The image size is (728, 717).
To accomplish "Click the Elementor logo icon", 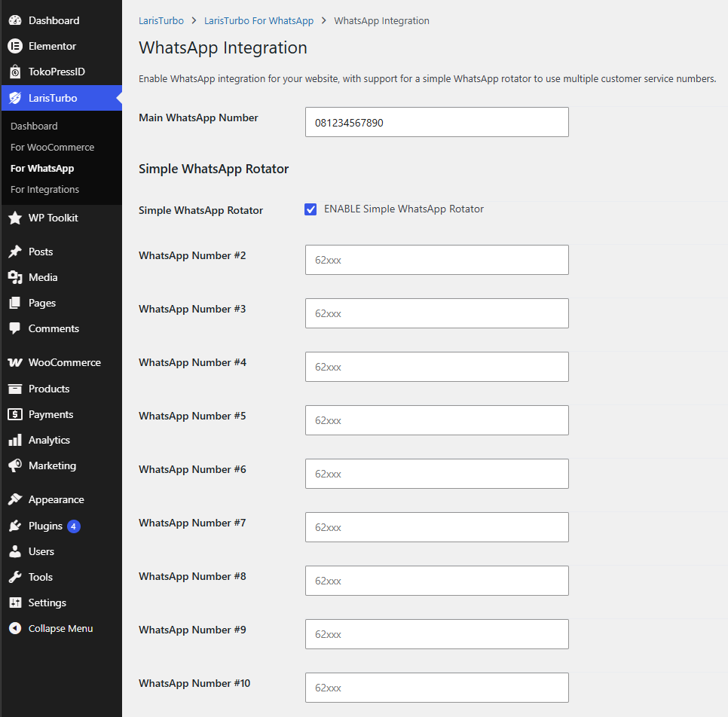I will (x=15, y=46).
